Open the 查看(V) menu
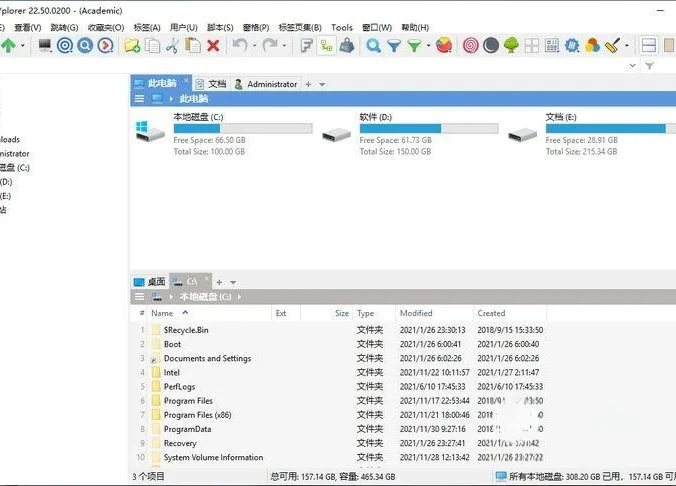 click(28, 28)
